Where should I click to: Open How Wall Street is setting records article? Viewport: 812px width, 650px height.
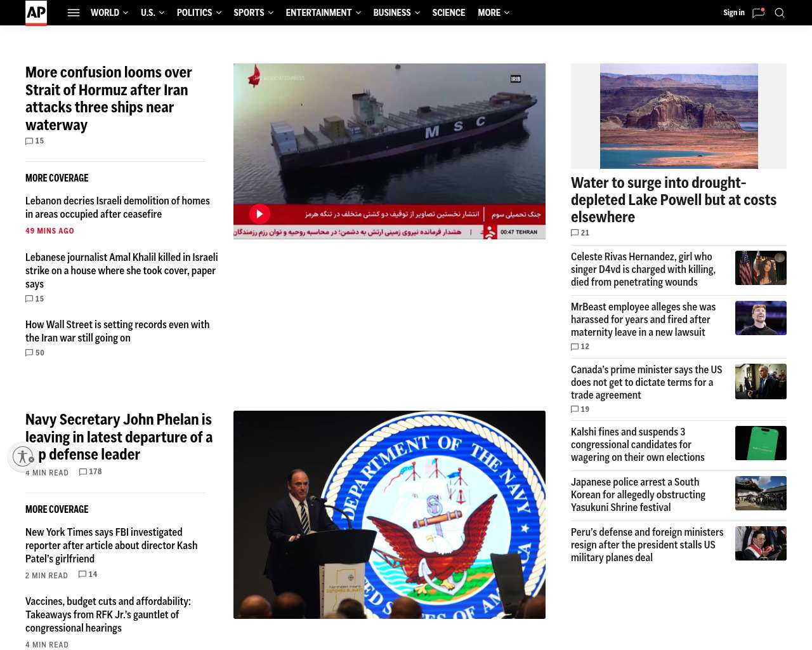coord(117,331)
